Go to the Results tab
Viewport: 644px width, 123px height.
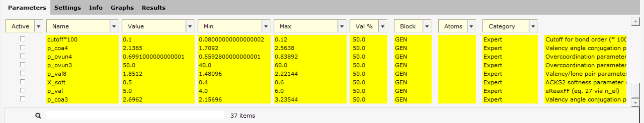[x=154, y=7]
